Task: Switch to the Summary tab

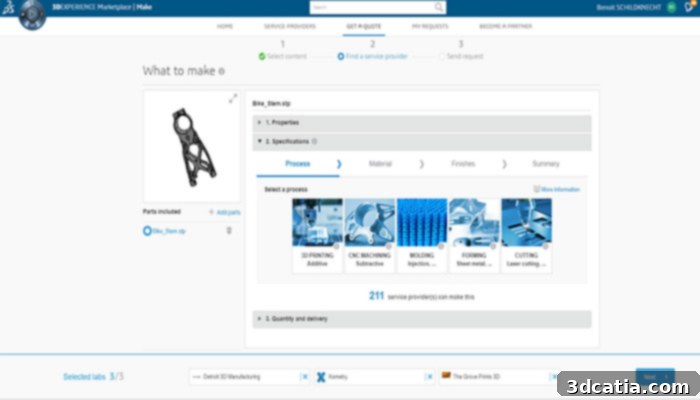Action: coord(546,164)
